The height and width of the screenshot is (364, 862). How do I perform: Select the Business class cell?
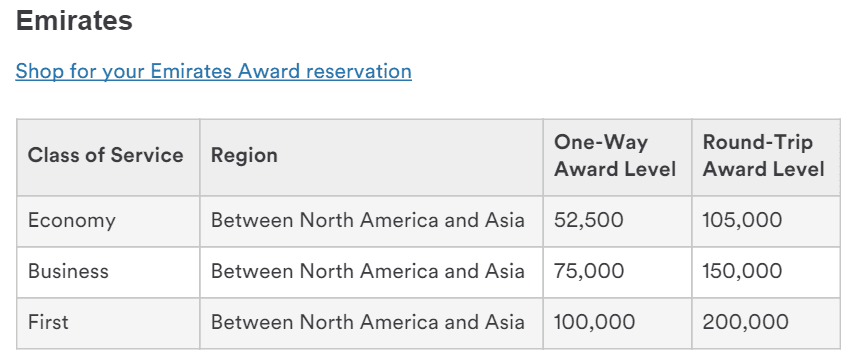pos(108,272)
